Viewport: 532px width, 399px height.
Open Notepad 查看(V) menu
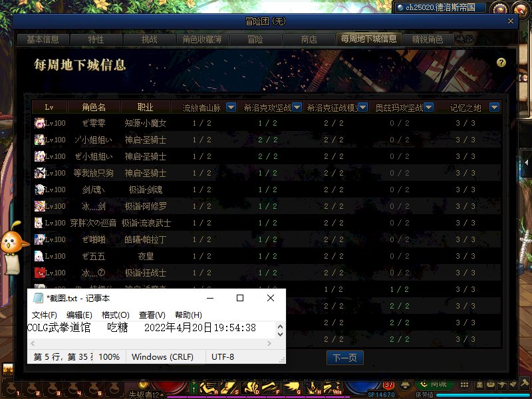[x=152, y=315]
